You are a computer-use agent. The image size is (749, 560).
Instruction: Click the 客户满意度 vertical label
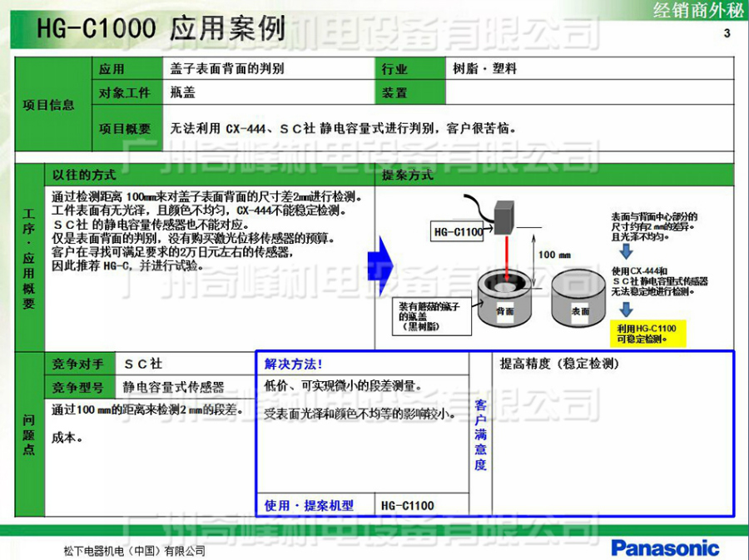tap(480, 434)
